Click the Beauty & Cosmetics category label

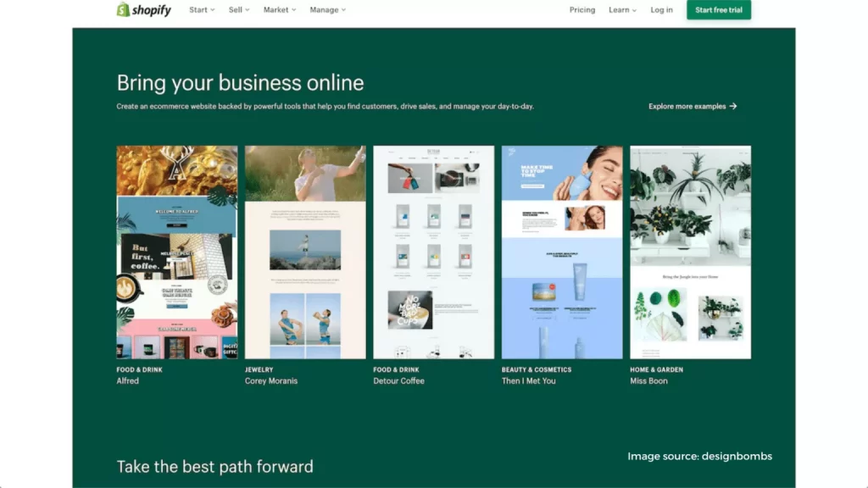coord(537,369)
